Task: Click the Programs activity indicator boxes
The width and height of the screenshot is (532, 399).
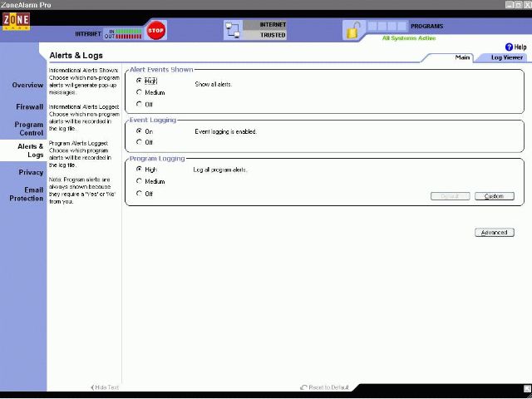Action: [x=387, y=26]
